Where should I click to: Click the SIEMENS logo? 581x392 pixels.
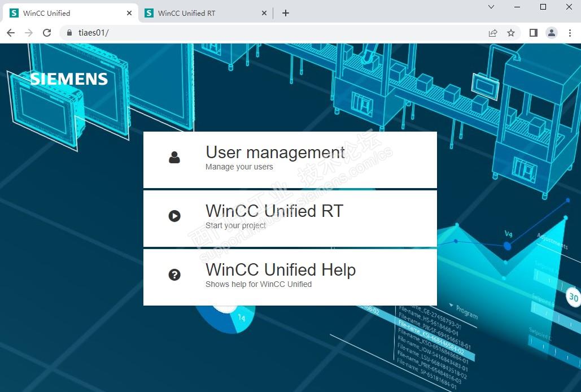[x=69, y=79]
